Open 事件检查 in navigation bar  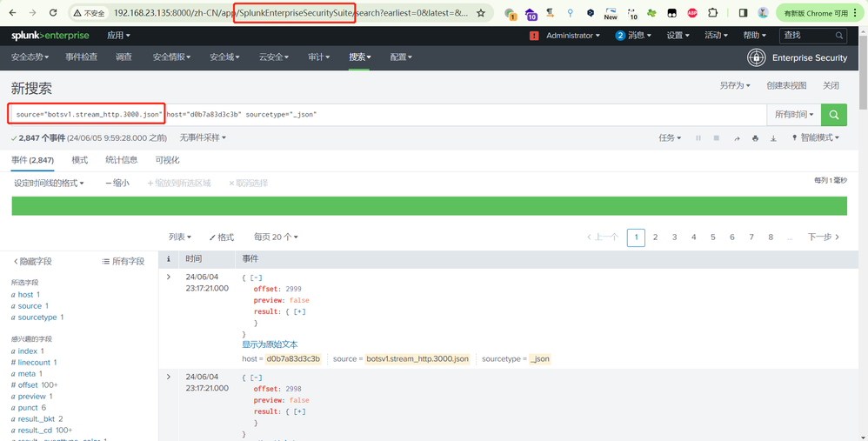point(82,57)
